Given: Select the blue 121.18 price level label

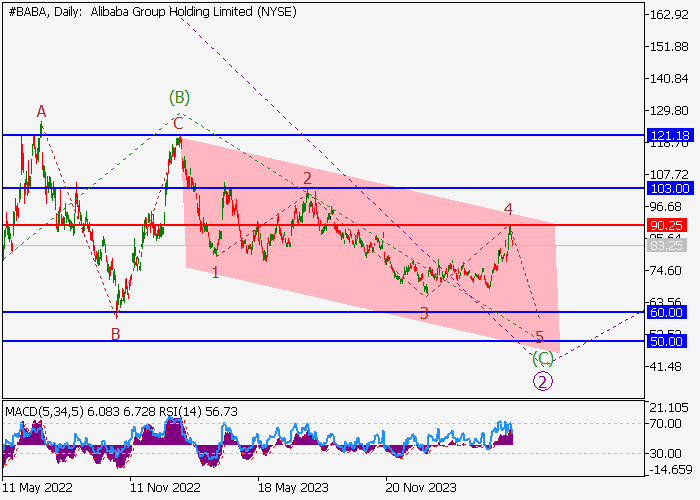Looking at the screenshot, I should [x=670, y=135].
